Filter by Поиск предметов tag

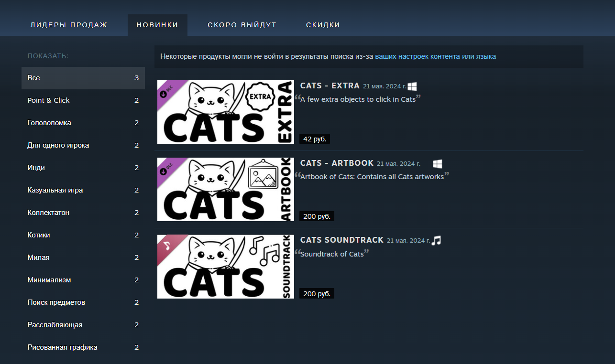[83, 302]
